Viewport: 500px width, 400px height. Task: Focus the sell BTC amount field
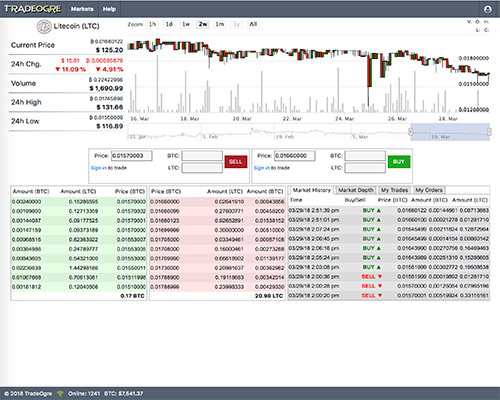click(x=202, y=156)
